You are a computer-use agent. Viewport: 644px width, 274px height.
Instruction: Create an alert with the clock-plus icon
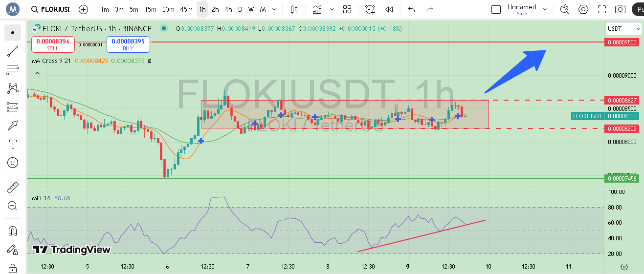click(x=370, y=9)
